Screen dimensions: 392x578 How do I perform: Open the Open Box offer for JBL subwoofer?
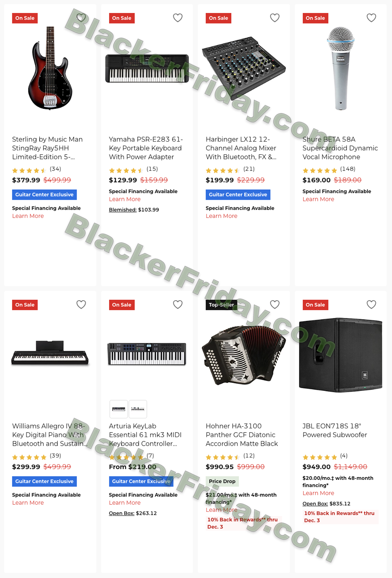point(315,504)
